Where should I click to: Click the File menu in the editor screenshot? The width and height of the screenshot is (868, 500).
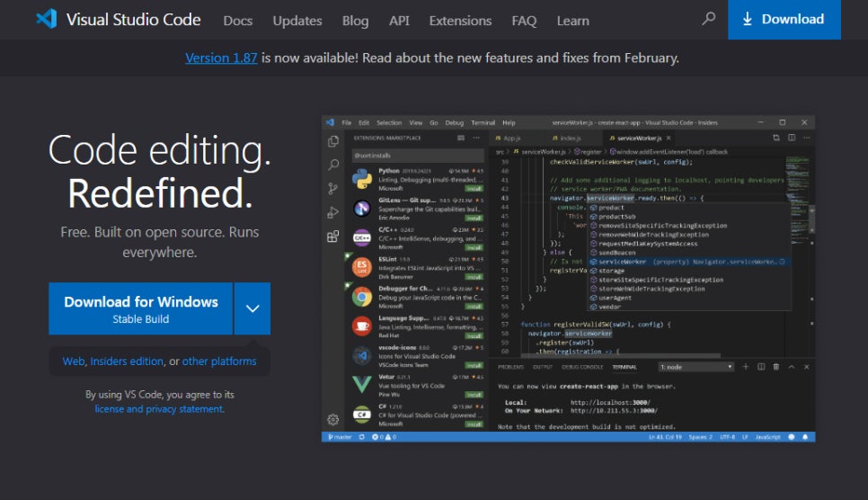pos(347,122)
